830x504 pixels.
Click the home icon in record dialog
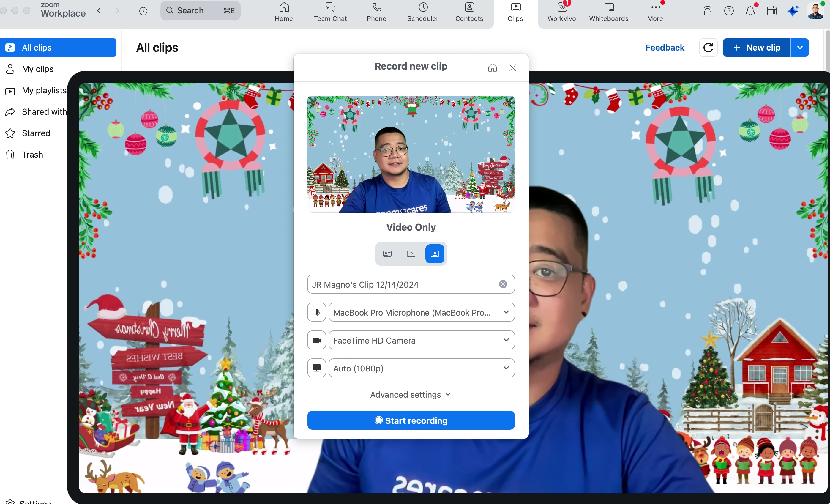tap(492, 68)
